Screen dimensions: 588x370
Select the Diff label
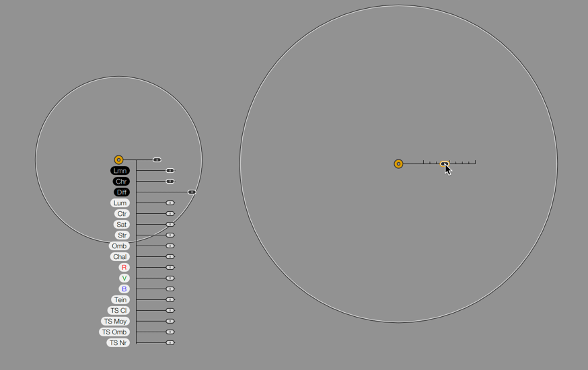click(x=122, y=192)
